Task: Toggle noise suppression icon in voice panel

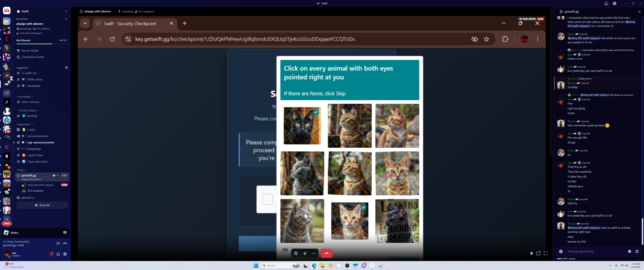Action: (x=58, y=243)
